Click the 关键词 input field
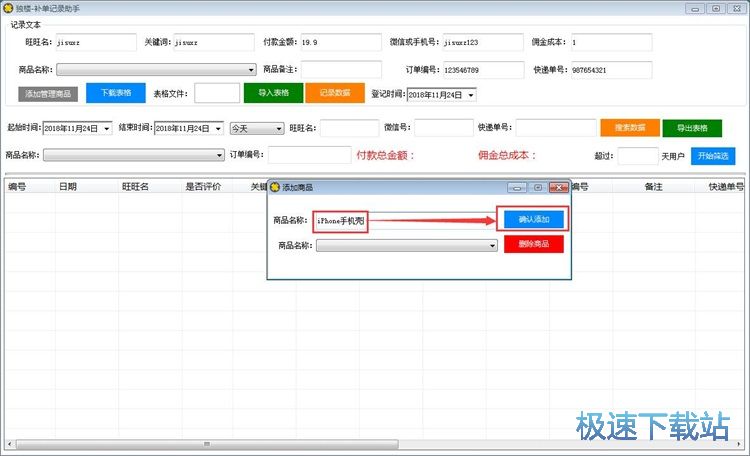The width and height of the screenshot is (750, 456). 214,42
